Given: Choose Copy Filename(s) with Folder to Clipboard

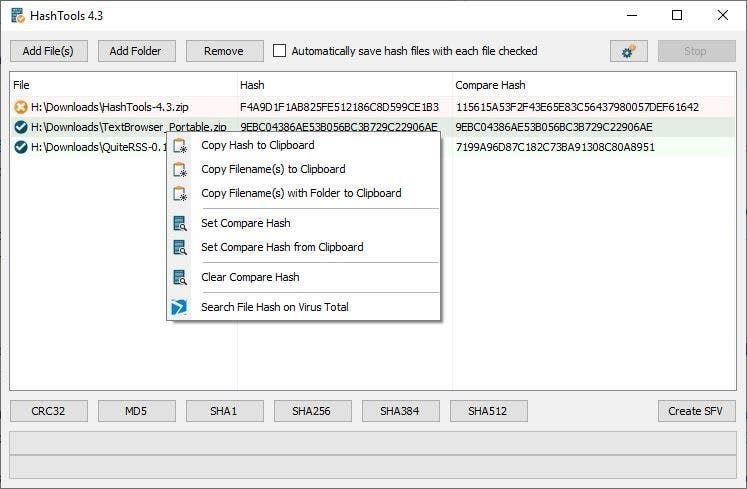Looking at the screenshot, I should pos(303,193).
